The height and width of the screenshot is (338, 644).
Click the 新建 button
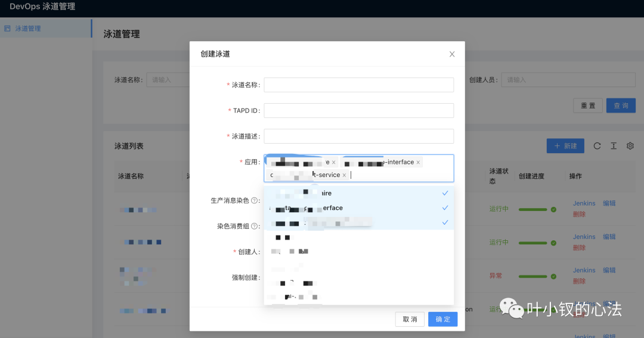(565, 146)
